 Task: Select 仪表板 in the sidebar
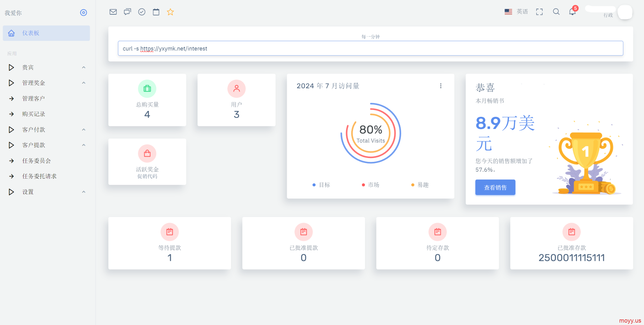click(46, 33)
